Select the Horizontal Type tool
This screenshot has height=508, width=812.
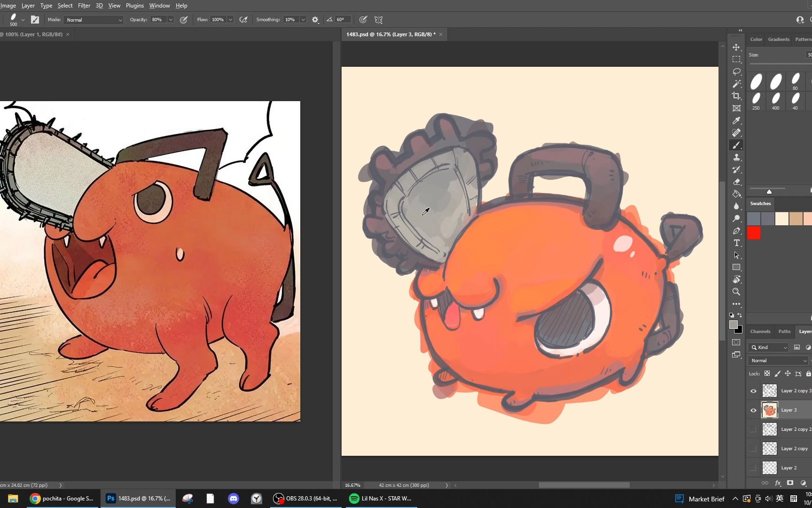[x=736, y=243]
